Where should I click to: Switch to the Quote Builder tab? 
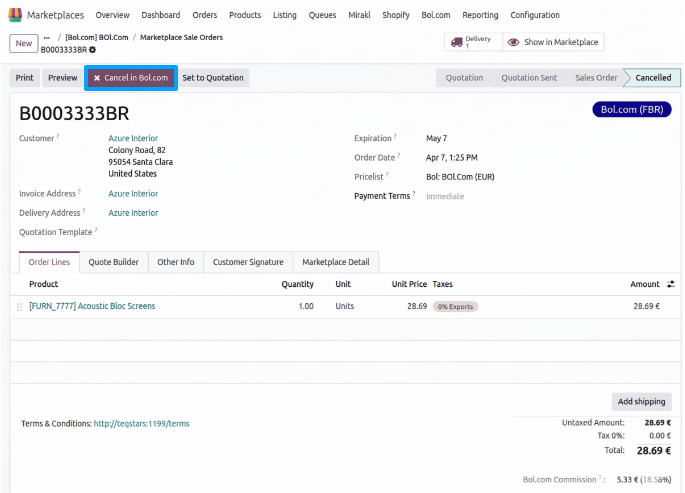coord(114,262)
